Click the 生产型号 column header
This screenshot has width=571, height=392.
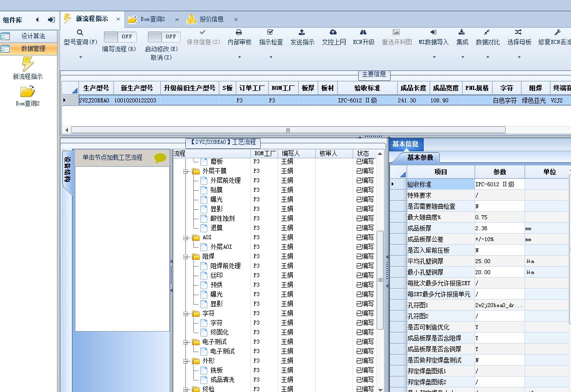[x=96, y=88]
